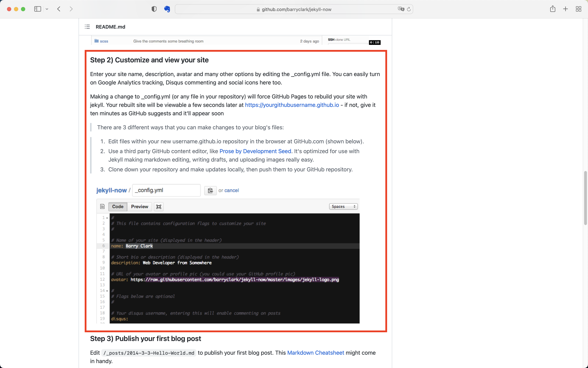
Task: Open the privacy shield report
Action: click(154, 9)
